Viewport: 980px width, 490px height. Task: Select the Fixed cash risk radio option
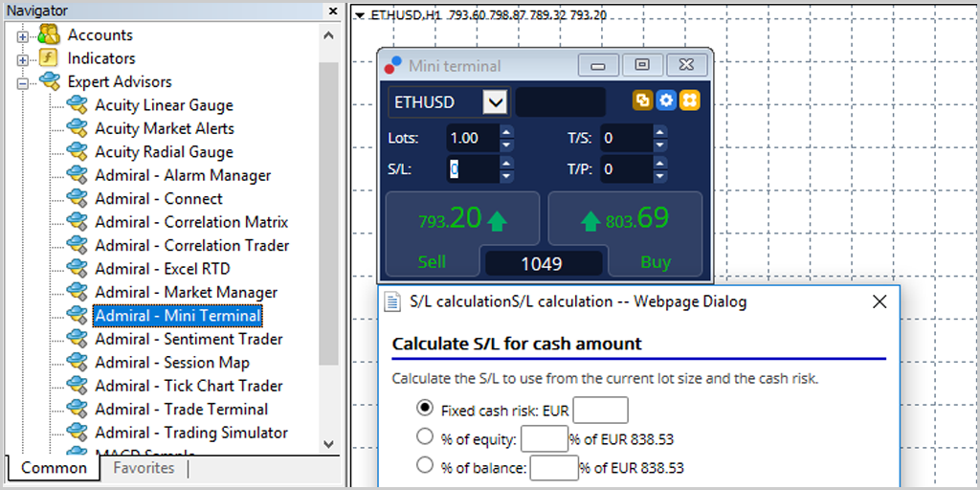pyautogui.click(x=425, y=409)
